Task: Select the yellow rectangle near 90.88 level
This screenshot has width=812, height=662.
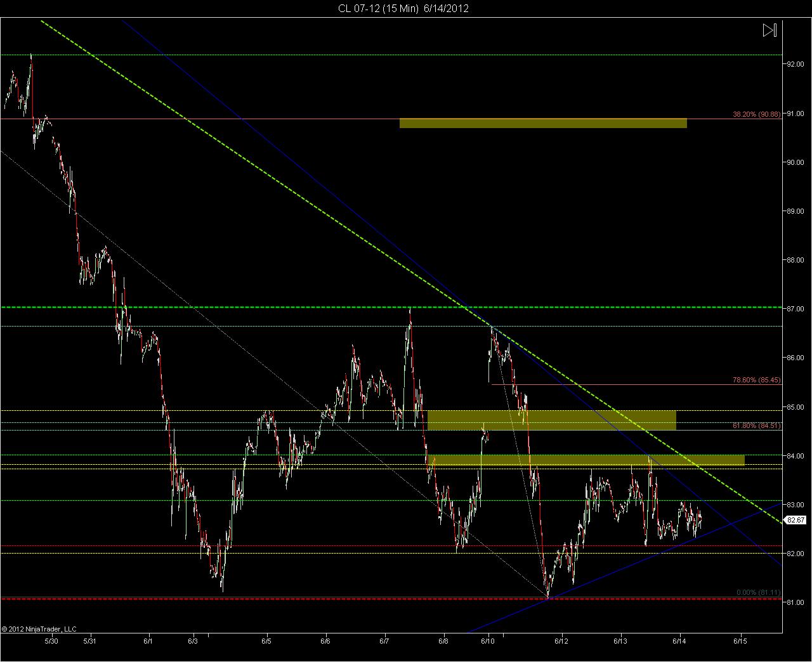Action: [x=543, y=123]
